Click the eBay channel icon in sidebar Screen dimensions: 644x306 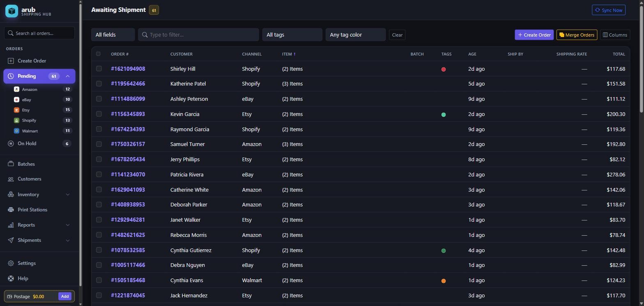(x=16, y=100)
